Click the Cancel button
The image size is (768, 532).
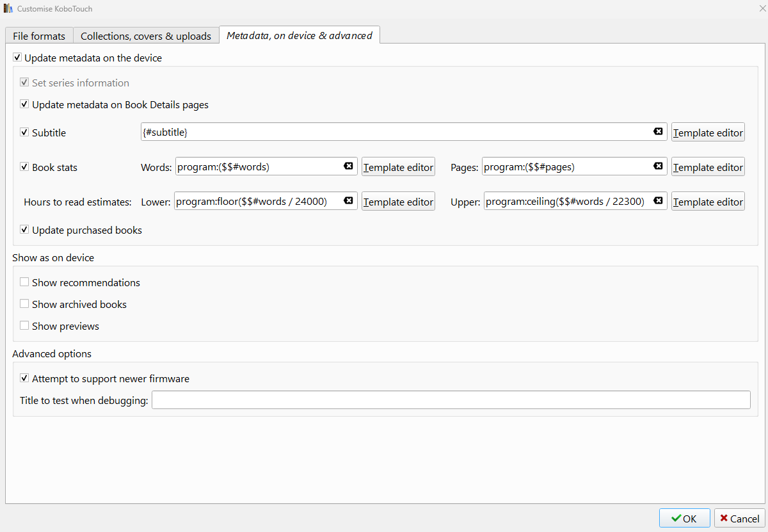click(739, 519)
